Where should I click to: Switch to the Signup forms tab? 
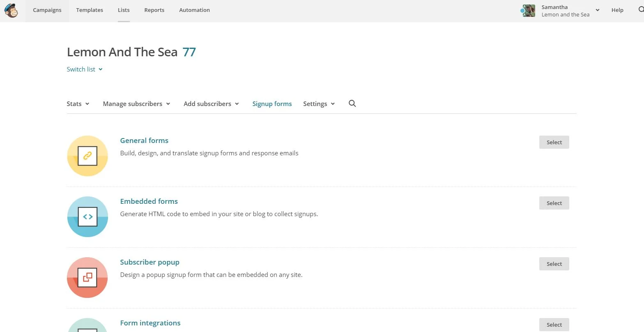[272, 104]
